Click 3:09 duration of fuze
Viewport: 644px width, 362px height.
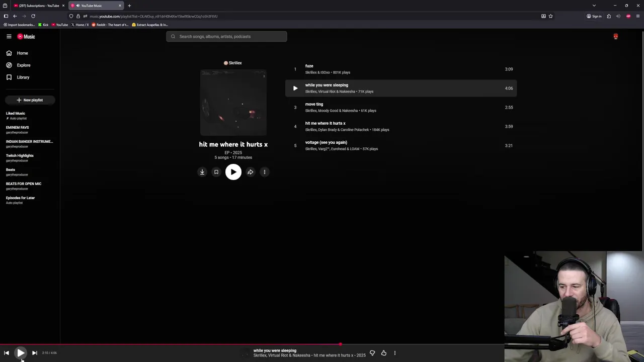tap(509, 69)
